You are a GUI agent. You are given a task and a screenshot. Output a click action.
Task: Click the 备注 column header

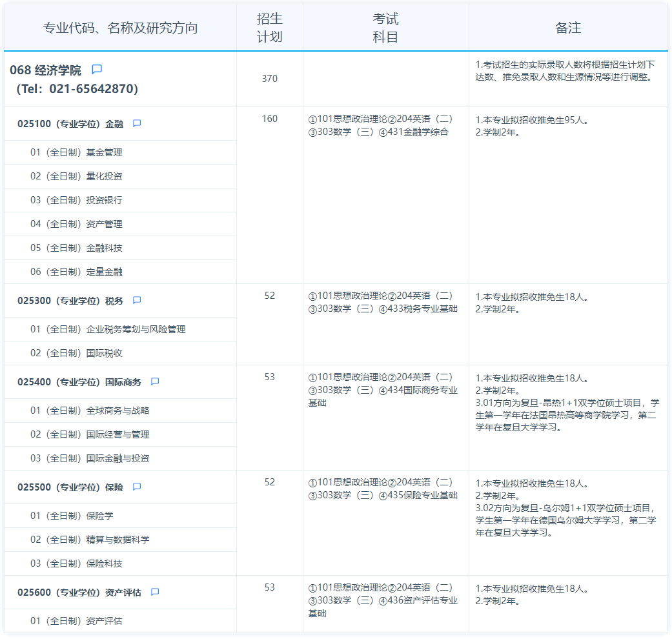(568, 28)
